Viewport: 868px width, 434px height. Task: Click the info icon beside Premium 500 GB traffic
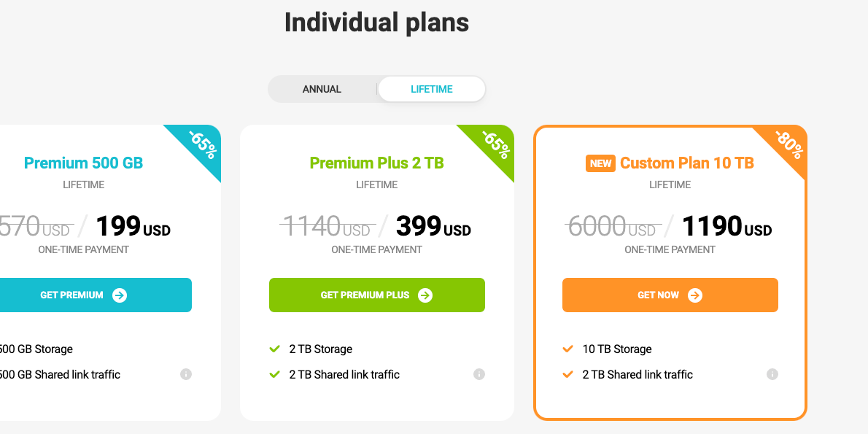186,374
